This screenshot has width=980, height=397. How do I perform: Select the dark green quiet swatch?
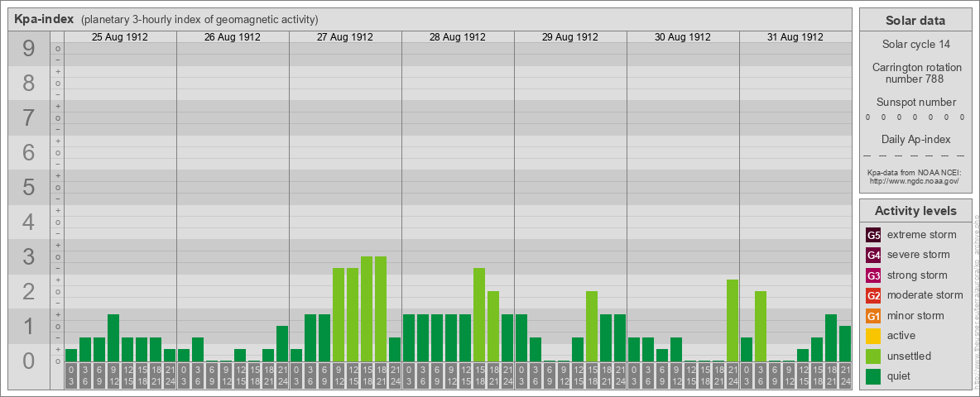[874, 375]
